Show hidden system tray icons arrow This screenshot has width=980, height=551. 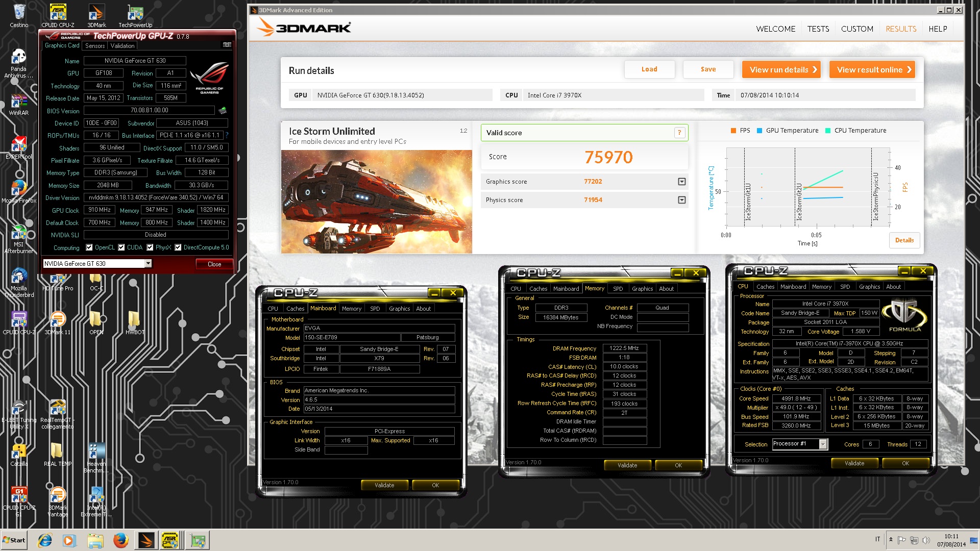pos(891,540)
